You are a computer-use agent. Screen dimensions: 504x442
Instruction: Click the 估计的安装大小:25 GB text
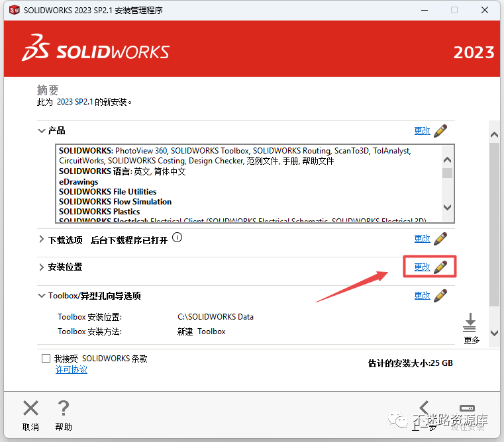[410, 363]
